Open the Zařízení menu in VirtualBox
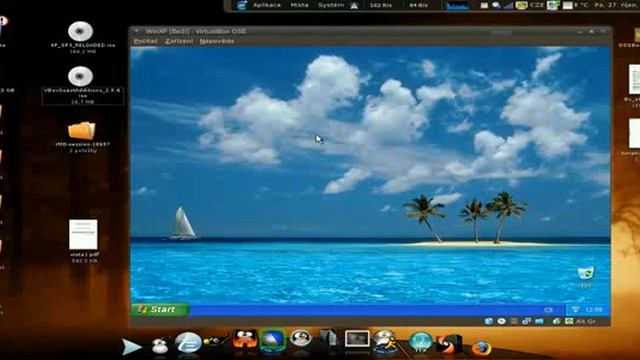This screenshot has width=640, height=360. click(179, 41)
